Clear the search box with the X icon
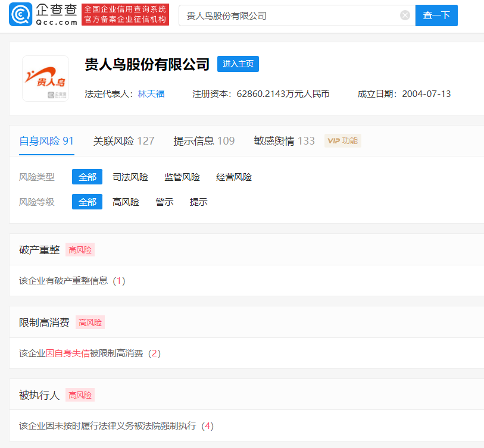The width and height of the screenshot is (484, 448). pyautogui.click(x=405, y=15)
